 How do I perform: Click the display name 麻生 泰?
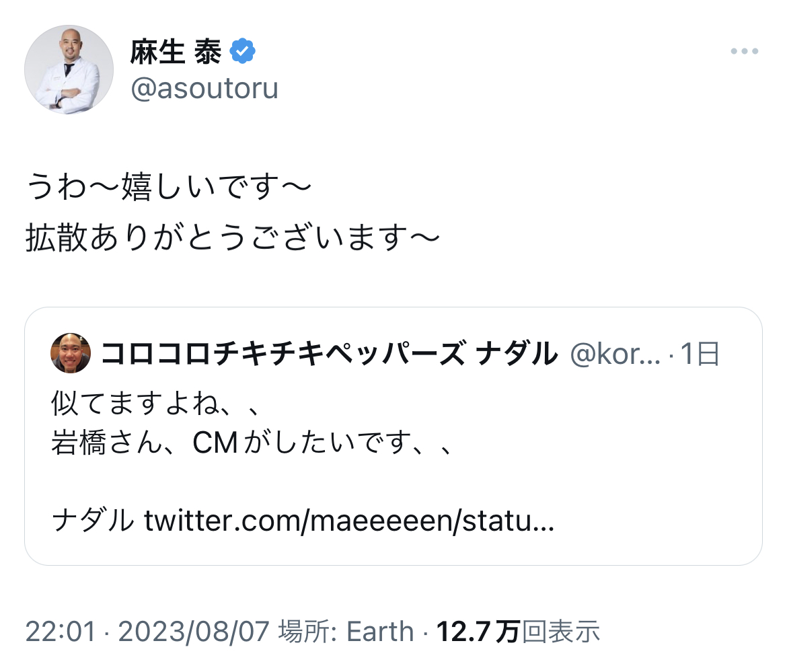[x=176, y=52]
